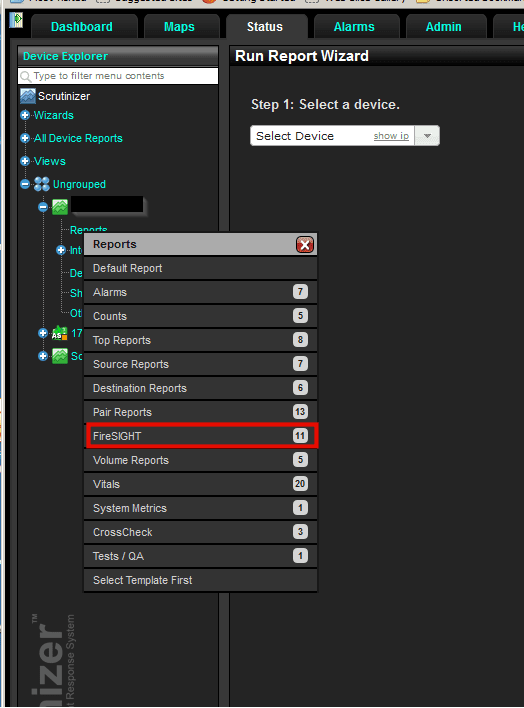Open the Select Device dropdown arrow
The width and height of the screenshot is (524, 708).
pyautogui.click(x=427, y=135)
